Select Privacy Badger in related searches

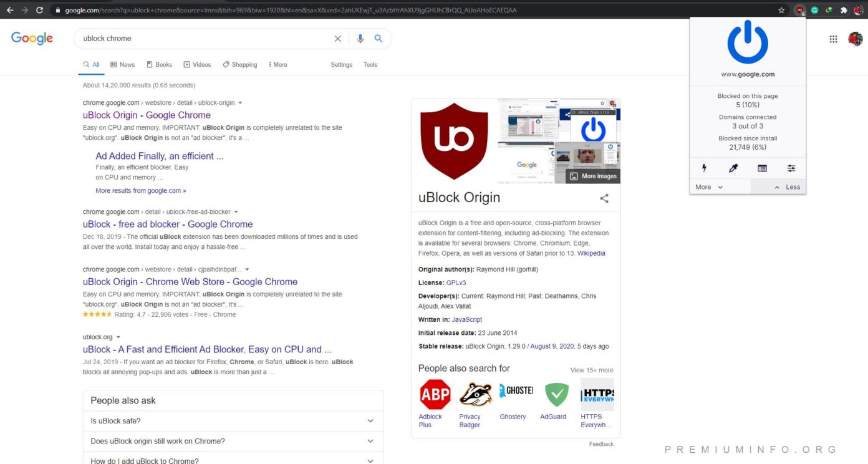coord(475,403)
